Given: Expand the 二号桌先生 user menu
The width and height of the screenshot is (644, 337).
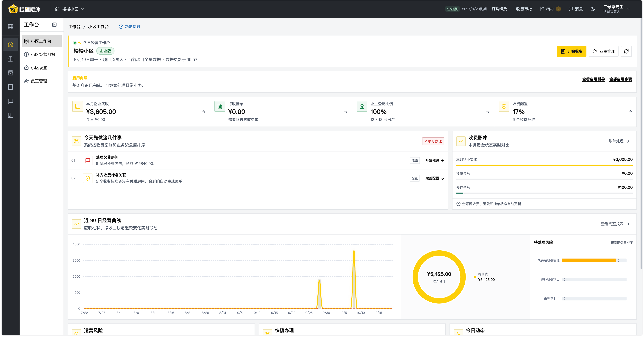Looking at the screenshot, I should (616, 9).
